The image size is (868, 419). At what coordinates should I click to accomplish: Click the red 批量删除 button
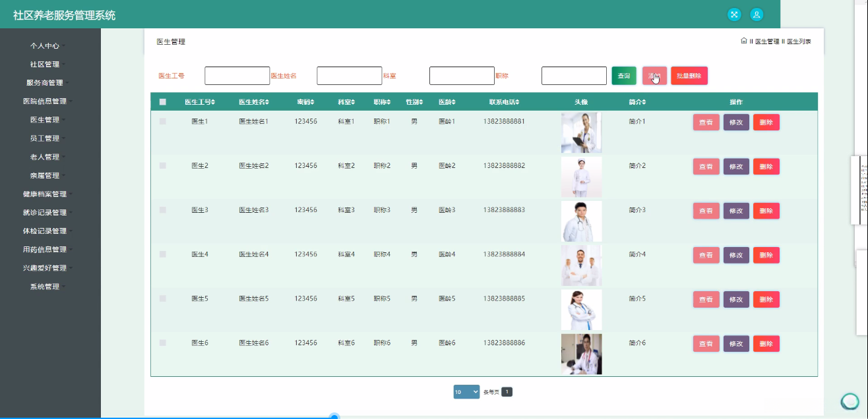tap(689, 76)
